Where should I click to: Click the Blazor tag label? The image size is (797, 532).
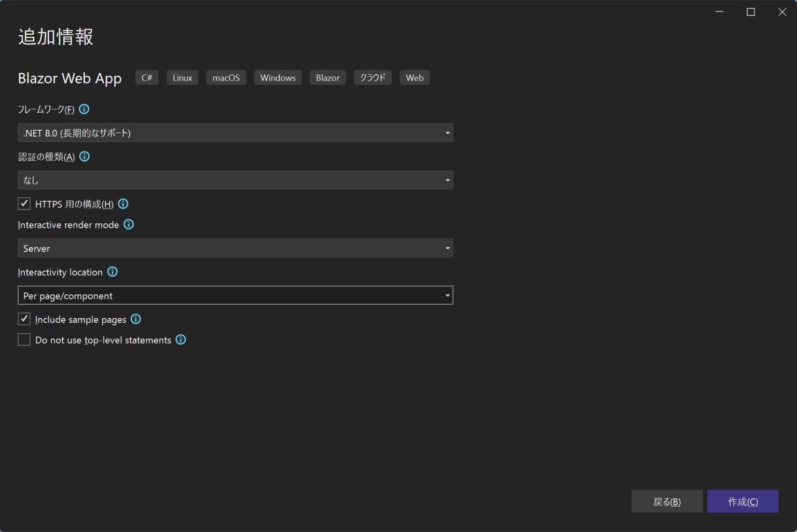coord(327,78)
